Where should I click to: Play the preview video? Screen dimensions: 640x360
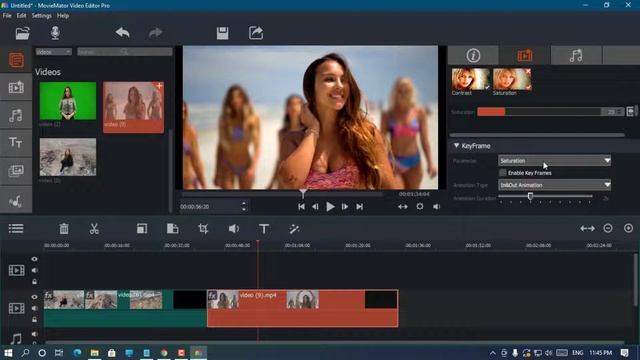pos(330,207)
